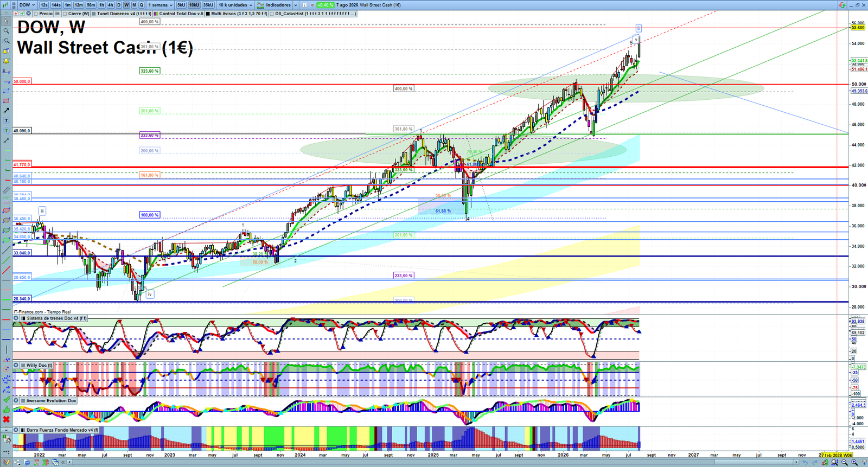Collapse bottom toolbar with double chevron
This screenshot has width=868, height=467.
62,462
